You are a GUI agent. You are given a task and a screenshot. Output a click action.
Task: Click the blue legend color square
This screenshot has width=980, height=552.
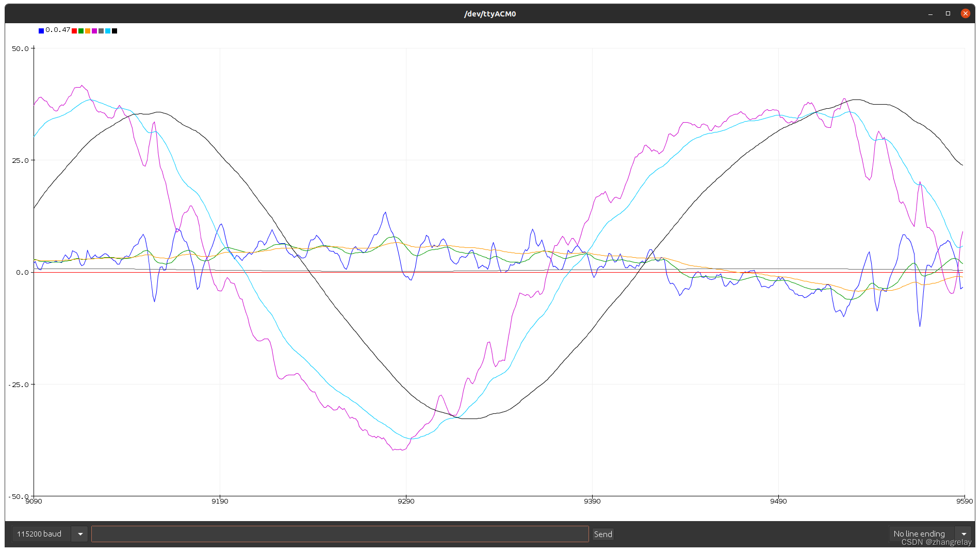point(41,31)
